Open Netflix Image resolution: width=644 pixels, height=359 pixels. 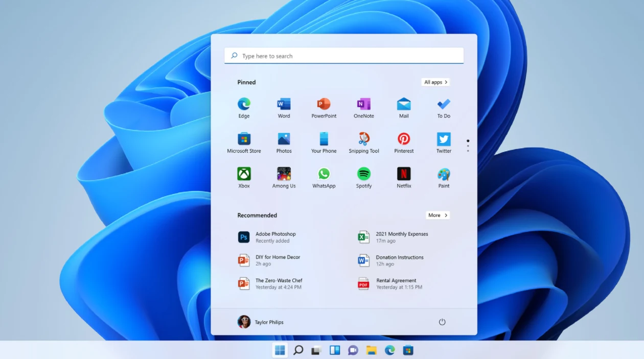403,174
